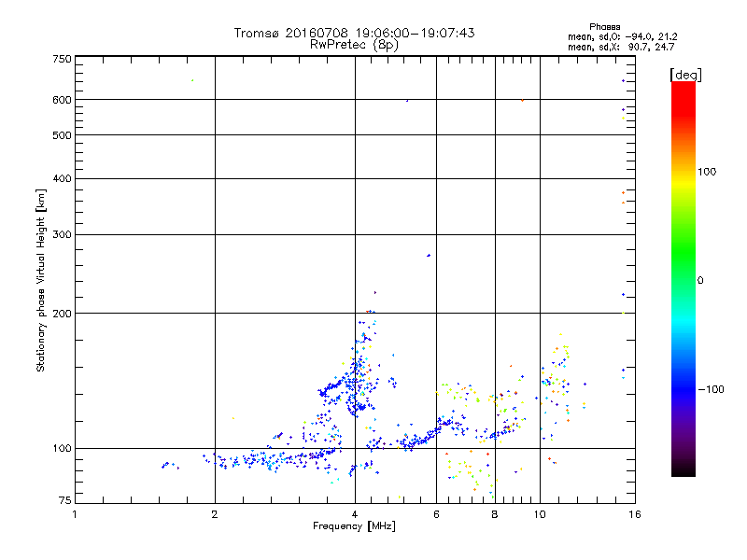
Task: Click the y-axis tick label '750'
Action: 62,59
